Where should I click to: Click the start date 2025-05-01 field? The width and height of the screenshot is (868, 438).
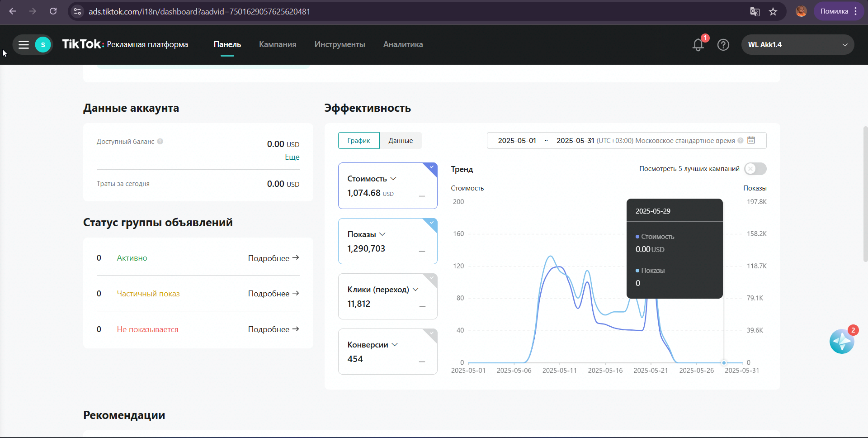(x=517, y=141)
